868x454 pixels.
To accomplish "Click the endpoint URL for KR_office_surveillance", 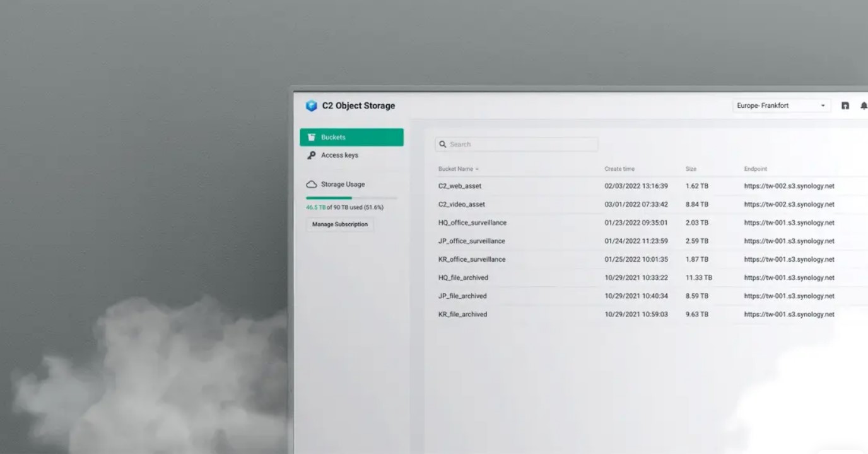I will coord(789,259).
